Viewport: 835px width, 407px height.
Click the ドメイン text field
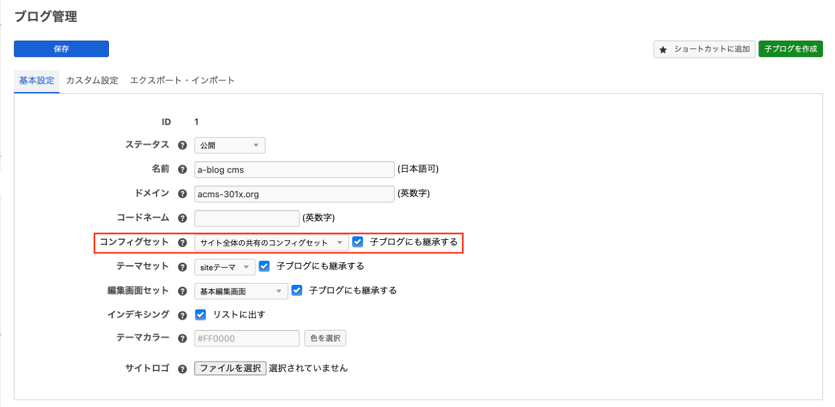294,194
